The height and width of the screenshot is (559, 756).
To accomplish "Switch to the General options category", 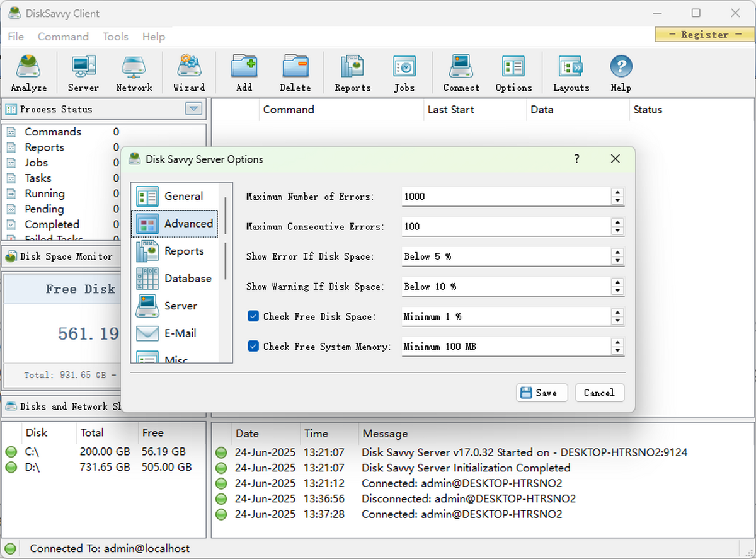I will (183, 195).
